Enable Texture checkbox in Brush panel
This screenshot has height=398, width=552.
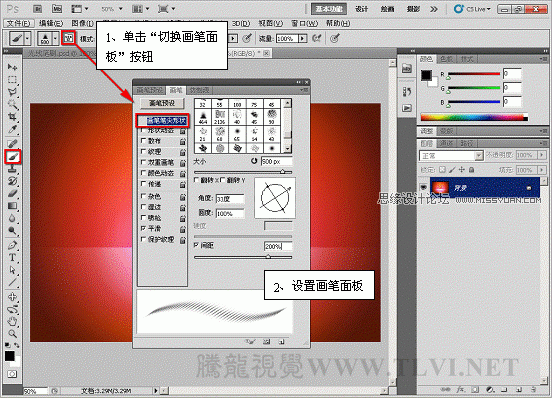click(143, 152)
